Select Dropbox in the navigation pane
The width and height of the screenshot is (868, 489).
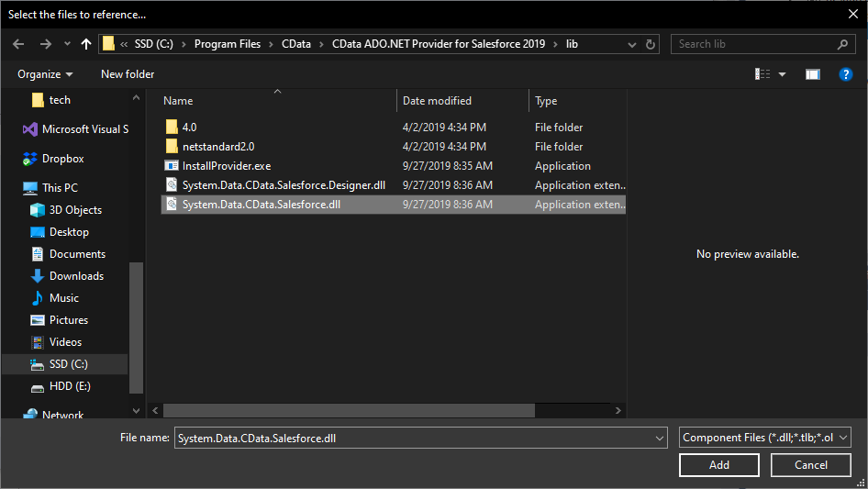click(x=62, y=159)
